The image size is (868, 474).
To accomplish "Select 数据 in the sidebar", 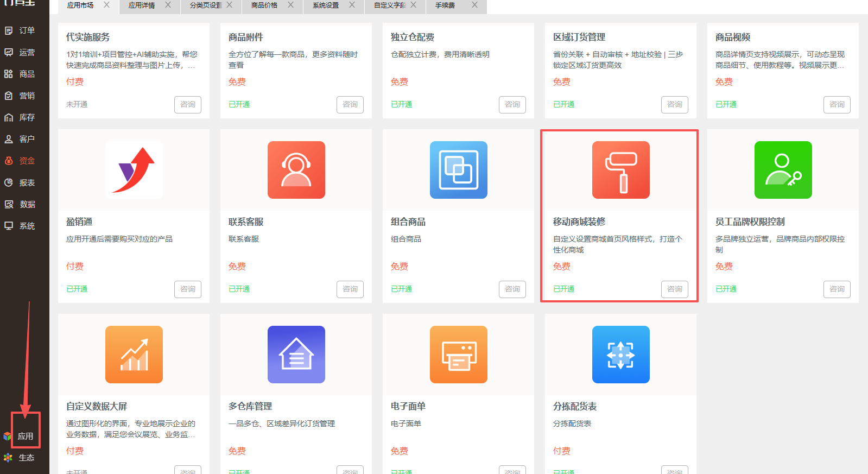I will pyautogui.click(x=20, y=204).
